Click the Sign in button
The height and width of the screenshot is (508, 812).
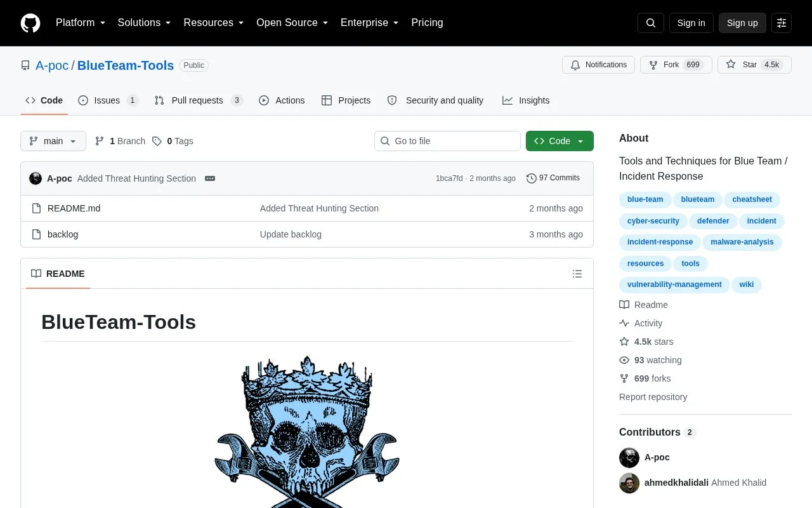pos(691,23)
